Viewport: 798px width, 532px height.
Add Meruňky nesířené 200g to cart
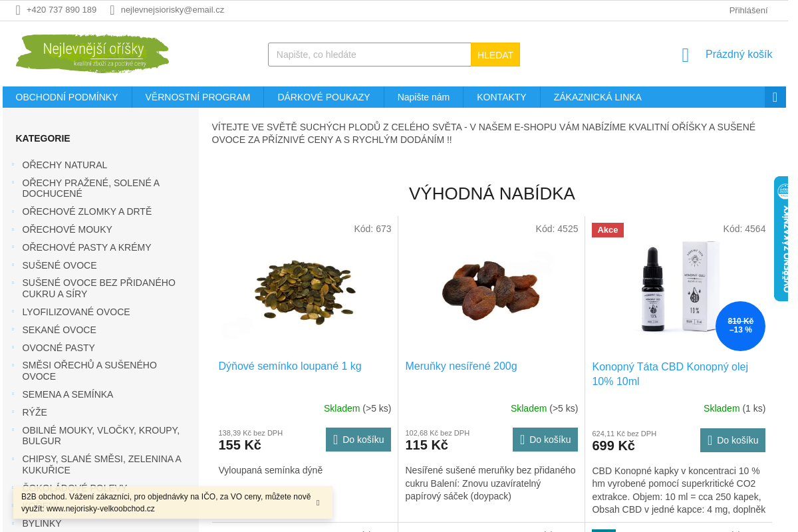(x=545, y=440)
